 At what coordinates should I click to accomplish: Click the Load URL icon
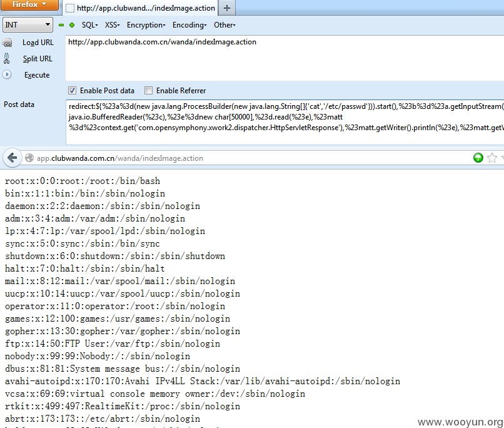tap(7, 43)
